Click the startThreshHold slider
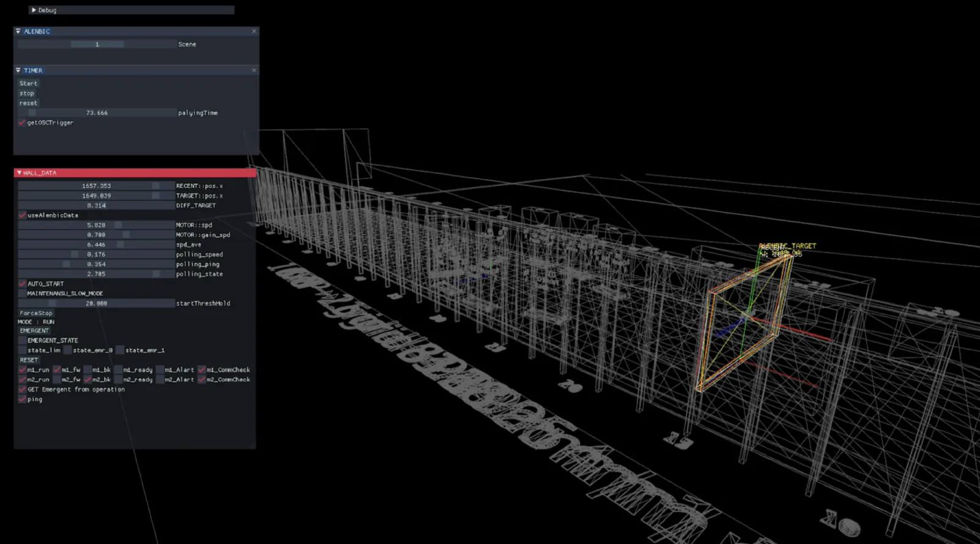980x544 pixels. point(97,304)
